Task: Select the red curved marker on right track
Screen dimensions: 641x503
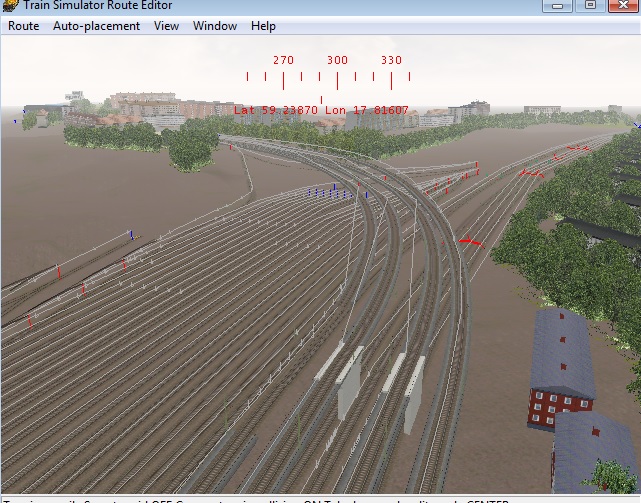Action: 469,241
